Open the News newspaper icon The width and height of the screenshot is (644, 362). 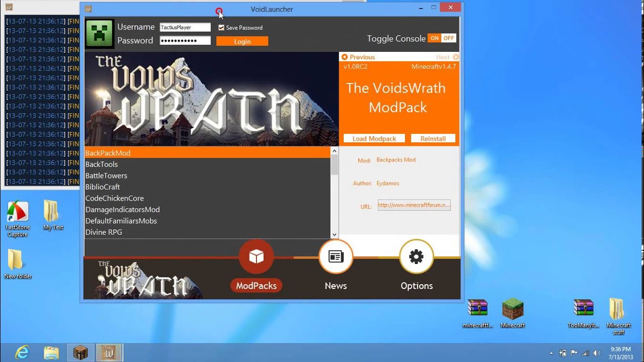click(336, 257)
